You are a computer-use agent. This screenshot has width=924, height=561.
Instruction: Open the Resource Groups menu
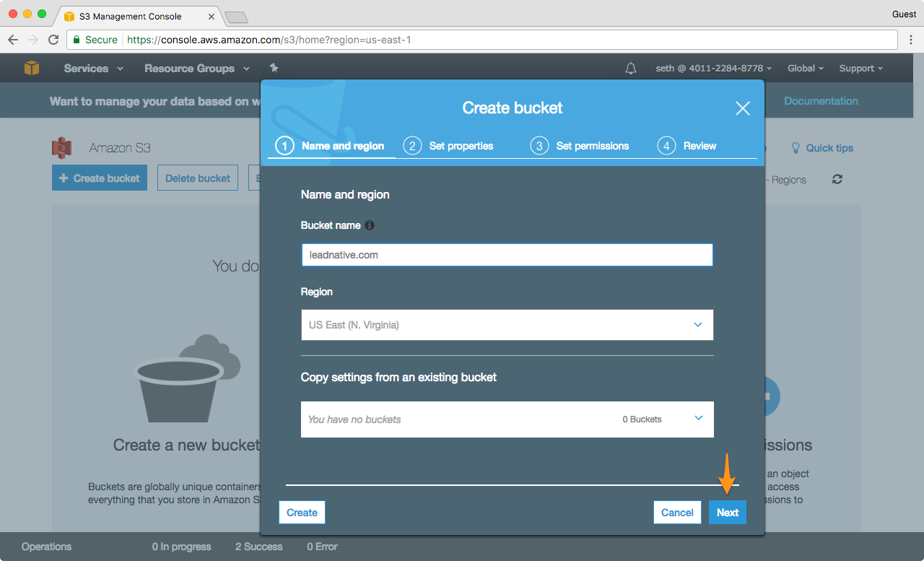pyautogui.click(x=196, y=69)
